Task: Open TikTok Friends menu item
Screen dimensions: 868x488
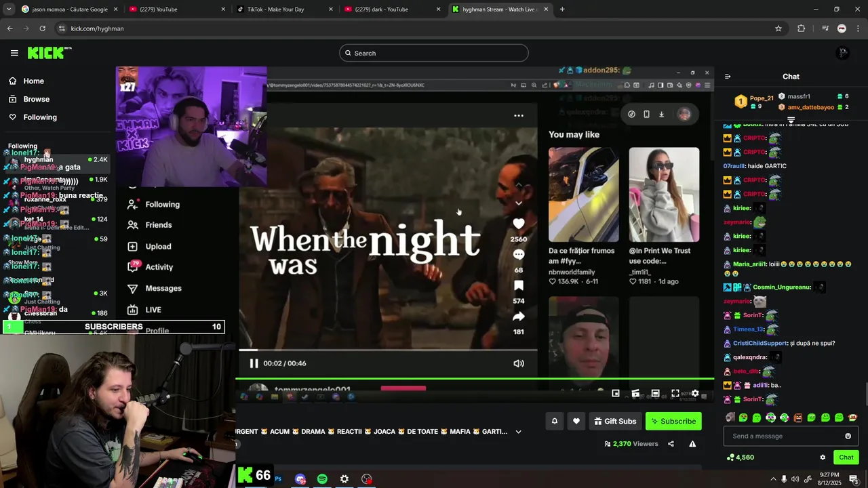Action: click(149, 225)
